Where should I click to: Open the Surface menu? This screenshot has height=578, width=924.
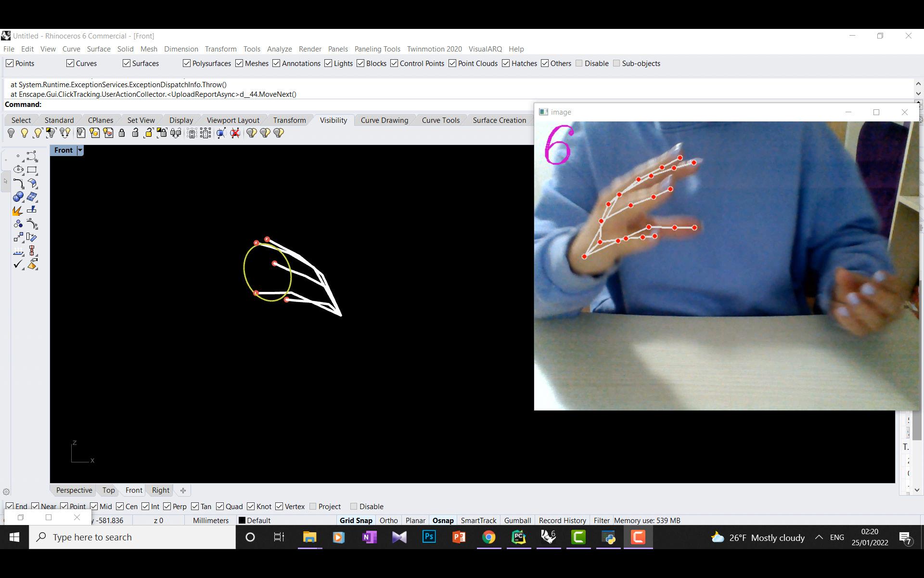coord(99,49)
